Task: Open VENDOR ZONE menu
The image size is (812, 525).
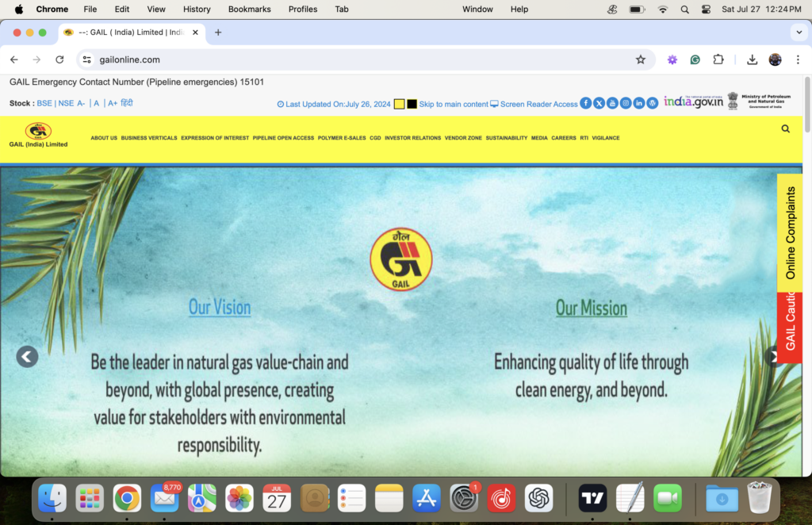Action: (x=463, y=138)
